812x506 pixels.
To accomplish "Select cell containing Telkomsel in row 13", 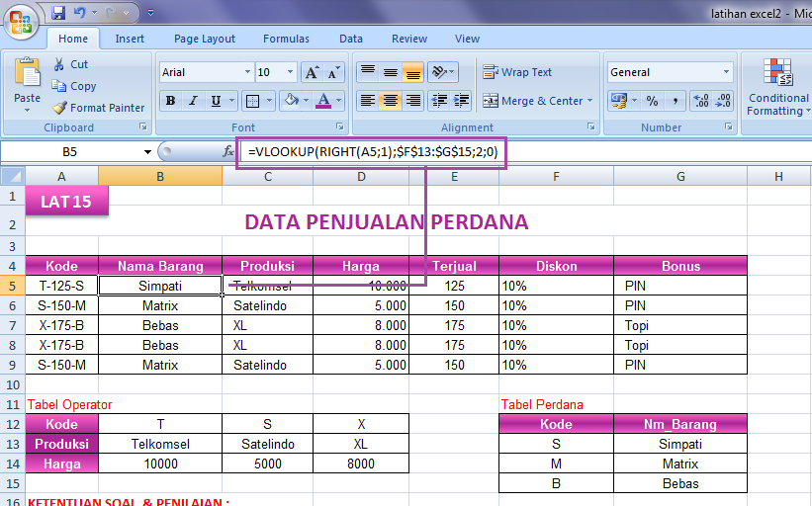I will tap(160, 444).
